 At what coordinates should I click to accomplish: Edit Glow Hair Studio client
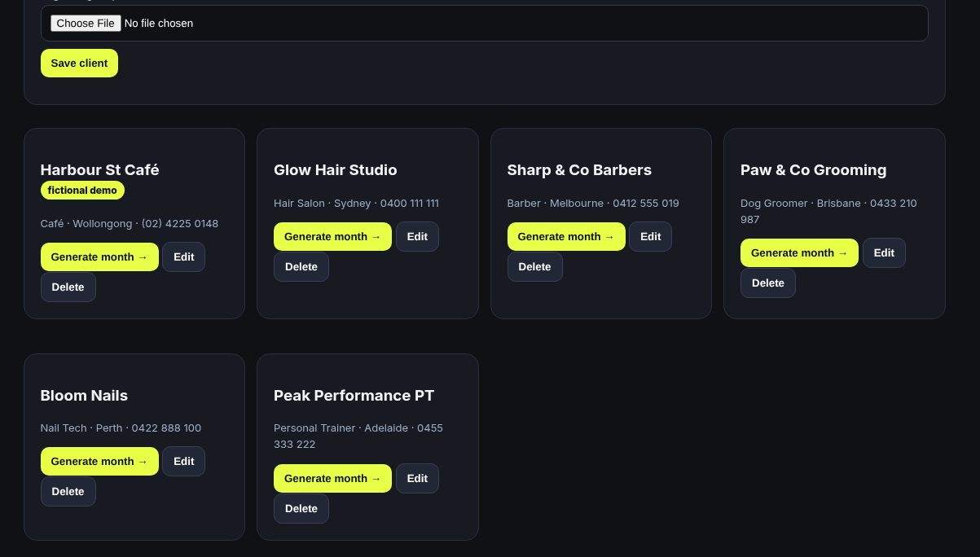point(417,237)
